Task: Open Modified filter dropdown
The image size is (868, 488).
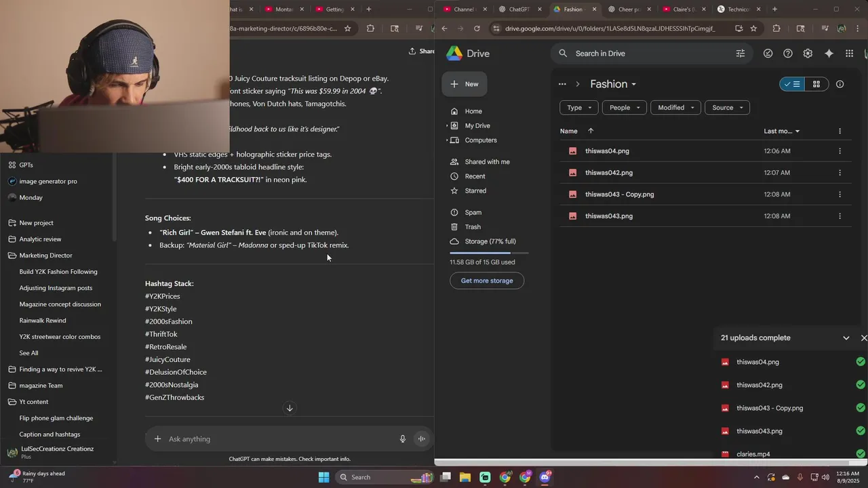Action: click(x=676, y=108)
